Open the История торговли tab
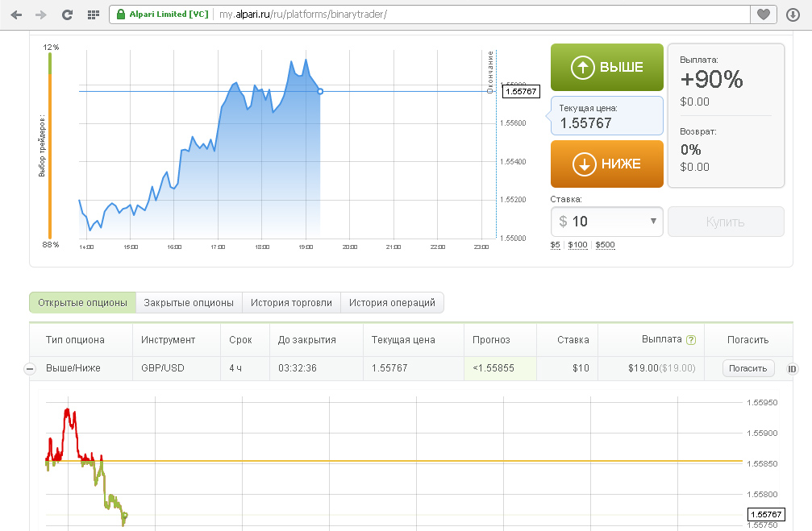The height and width of the screenshot is (531, 812). [291, 303]
